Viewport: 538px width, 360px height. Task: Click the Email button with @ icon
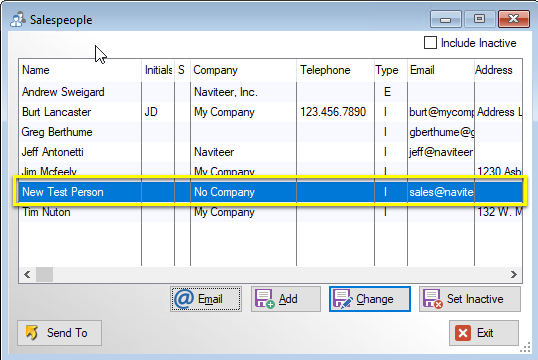click(206, 299)
